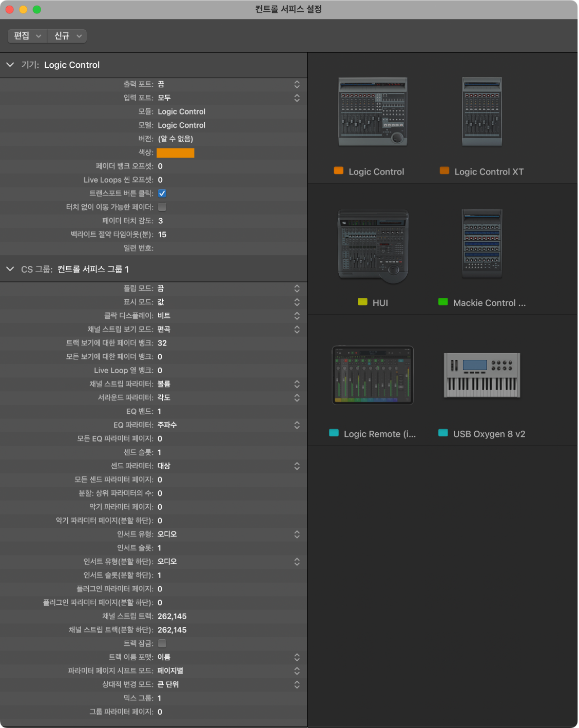Open the EQ 파라미터 popup menu
This screenshot has height=728, width=579.
pos(297,425)
